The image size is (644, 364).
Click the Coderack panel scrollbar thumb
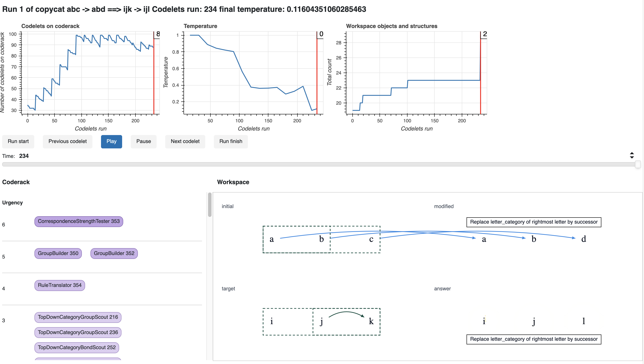click(210, 205)
